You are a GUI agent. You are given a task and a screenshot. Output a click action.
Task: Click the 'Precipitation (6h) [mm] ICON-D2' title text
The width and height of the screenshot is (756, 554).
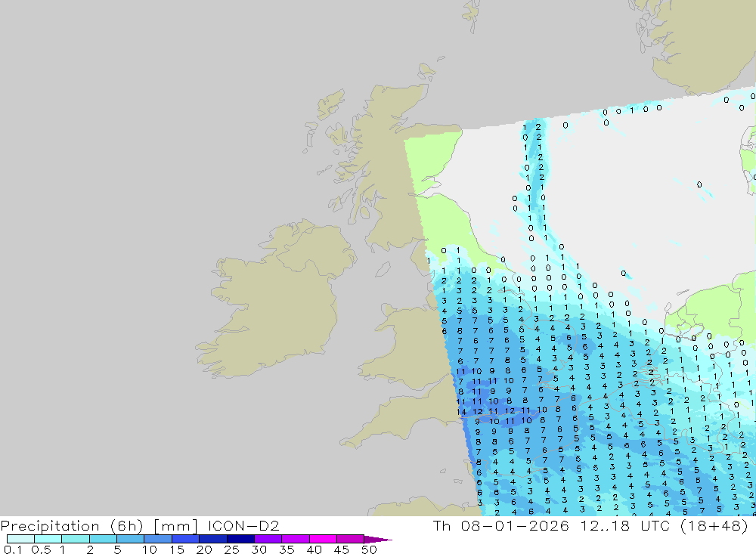(x=140, y=525)
